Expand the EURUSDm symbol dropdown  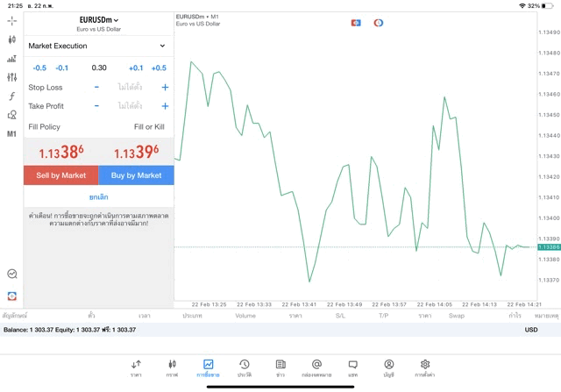click(x=99, y=20)
